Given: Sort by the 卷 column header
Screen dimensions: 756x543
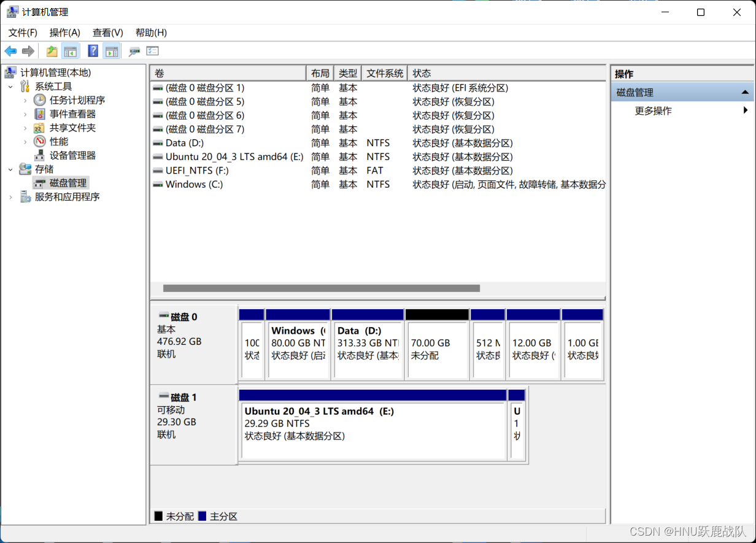Looking at the screenshot, I should pos(228,73).
